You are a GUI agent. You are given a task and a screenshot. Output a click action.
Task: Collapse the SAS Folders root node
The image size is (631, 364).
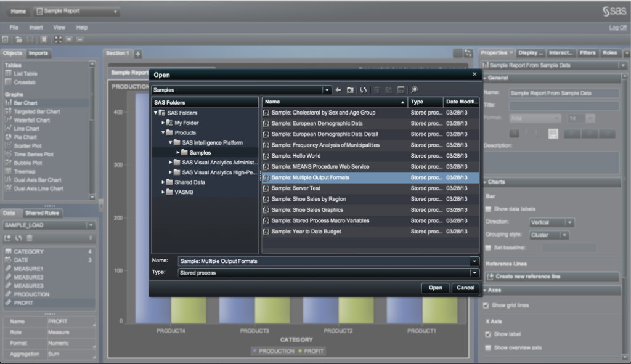click(x=156, y=113)
